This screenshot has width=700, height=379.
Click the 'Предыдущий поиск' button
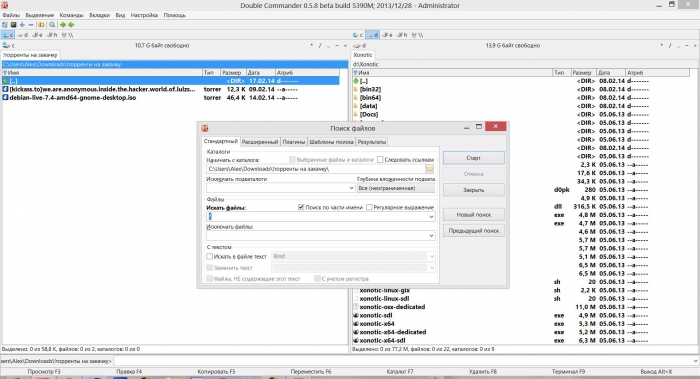[x=474, y=231]
